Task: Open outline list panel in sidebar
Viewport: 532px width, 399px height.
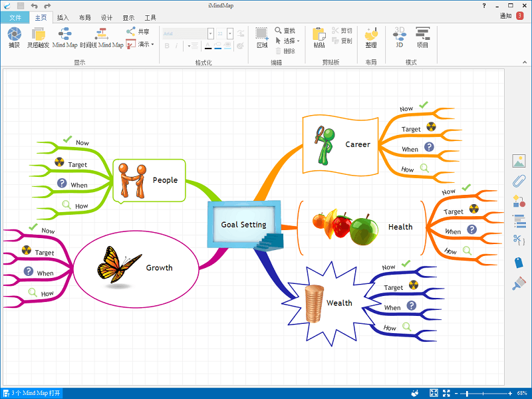Action: [x=519, y=221]
